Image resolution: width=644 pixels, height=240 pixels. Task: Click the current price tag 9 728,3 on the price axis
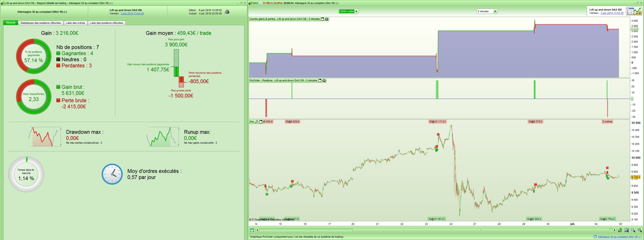point(636,177)
